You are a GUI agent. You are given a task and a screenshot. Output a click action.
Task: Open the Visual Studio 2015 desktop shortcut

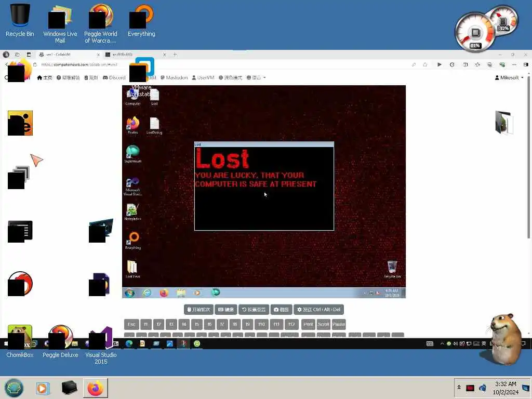click(100, 344)
